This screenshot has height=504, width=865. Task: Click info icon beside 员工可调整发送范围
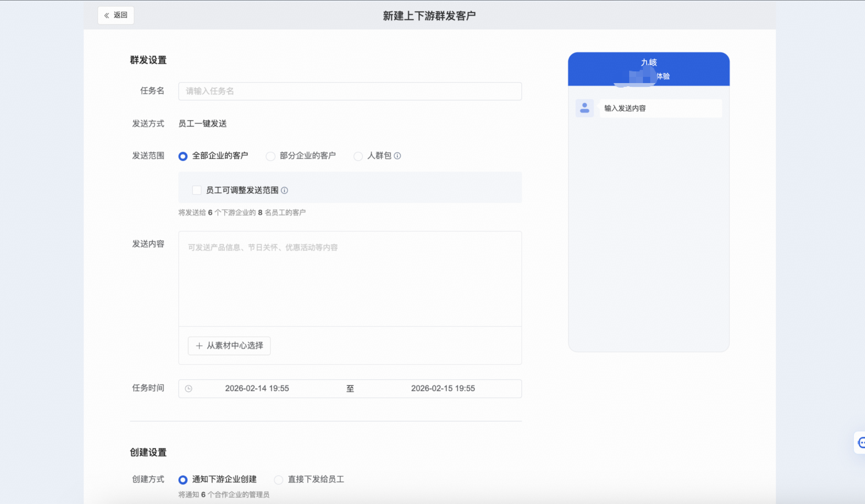284,190
